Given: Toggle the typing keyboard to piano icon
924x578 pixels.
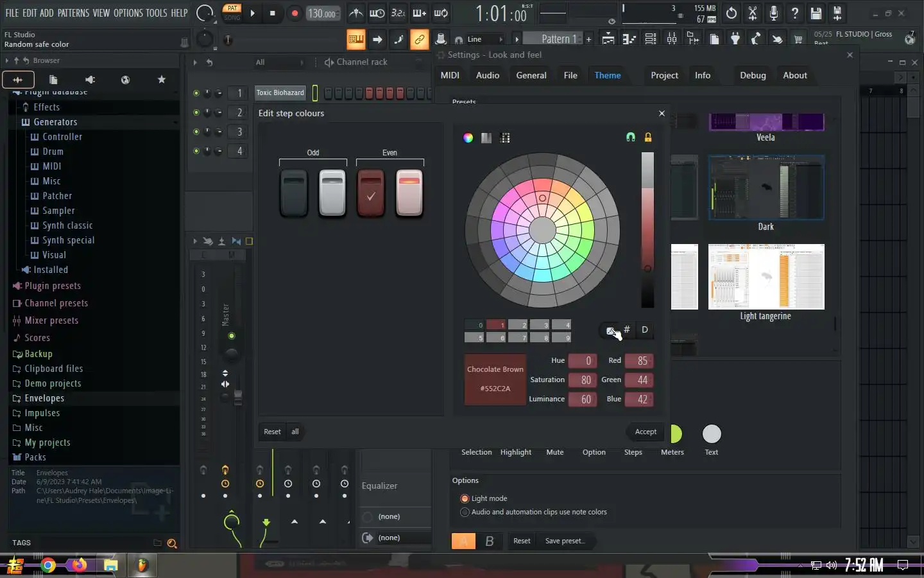Looking at the screenshot, I should [355, 39].
